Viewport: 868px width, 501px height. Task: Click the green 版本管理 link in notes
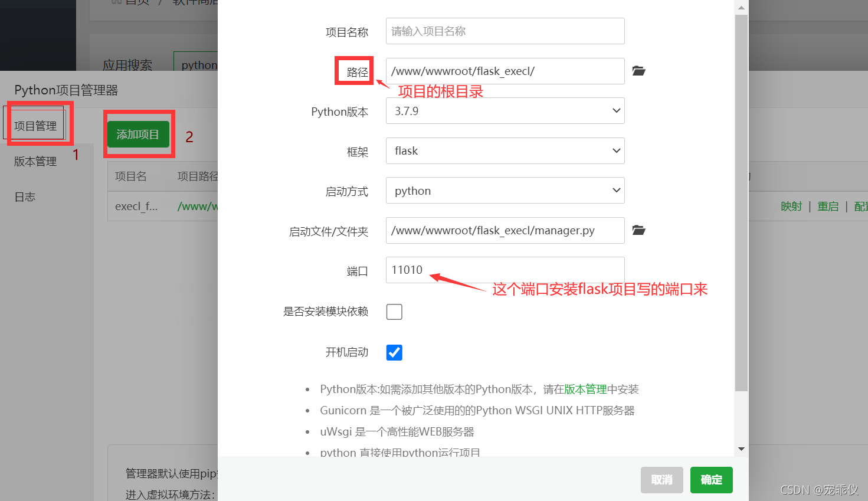pyautogui.click(x=585, y=389)
